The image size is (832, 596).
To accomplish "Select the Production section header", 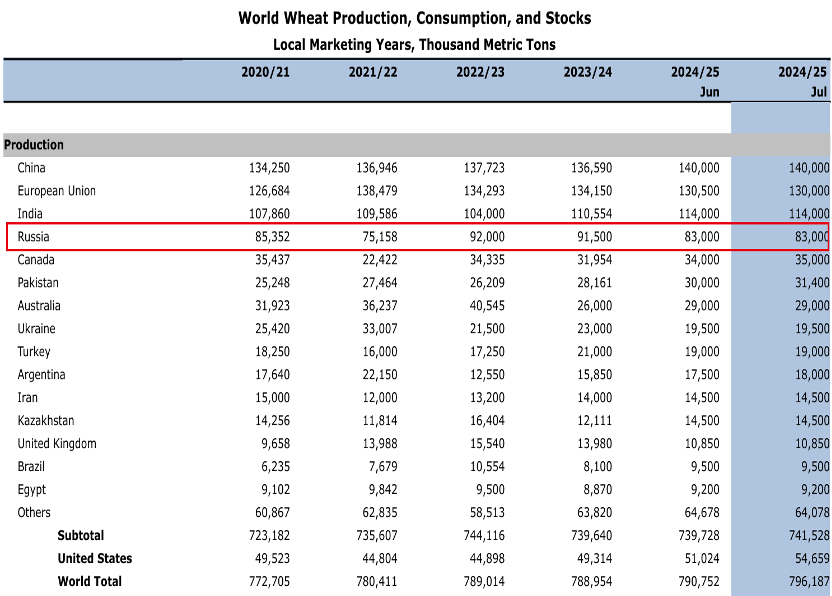I will point(33,144).
